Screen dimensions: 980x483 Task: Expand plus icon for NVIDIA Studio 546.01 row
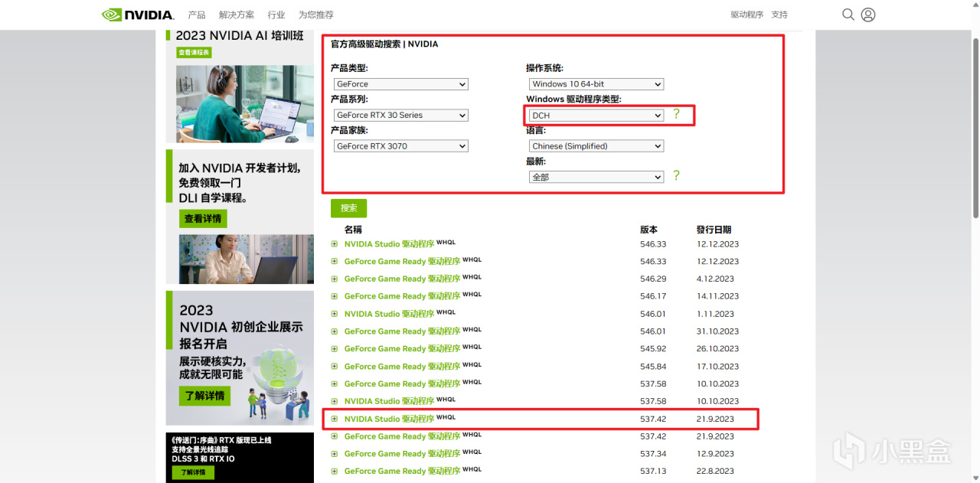(335, 314)
